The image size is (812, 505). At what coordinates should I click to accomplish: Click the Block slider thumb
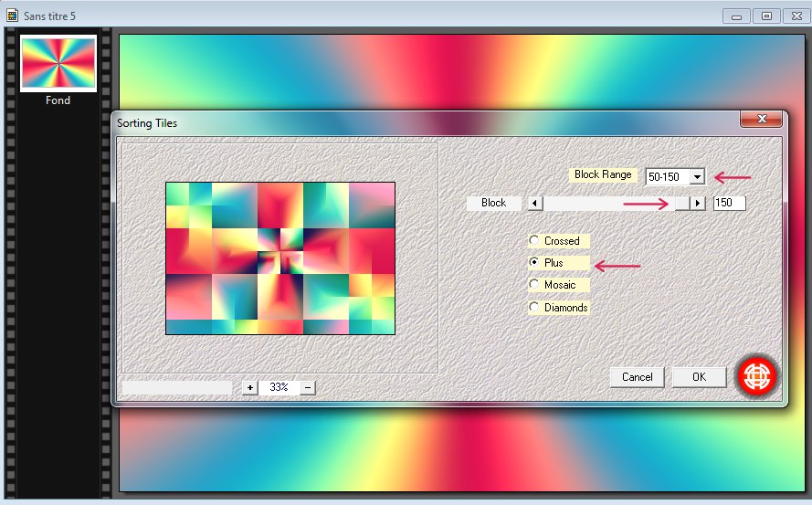(x=682, y=203)
